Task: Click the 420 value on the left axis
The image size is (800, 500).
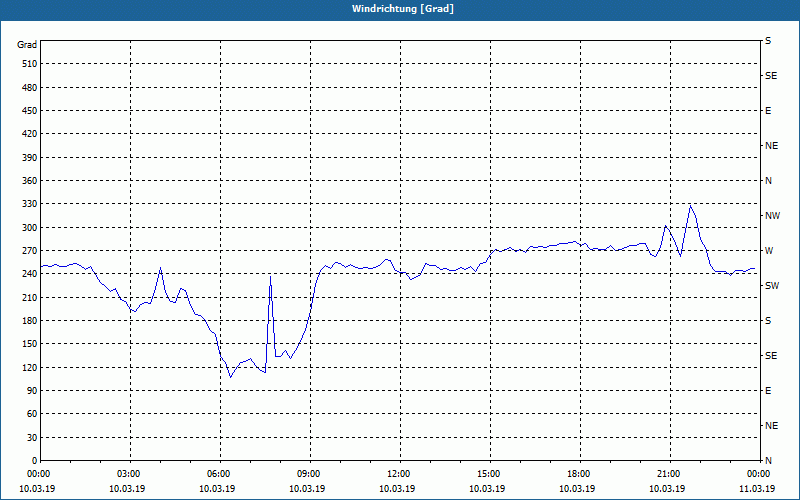Action: [30, 134]
